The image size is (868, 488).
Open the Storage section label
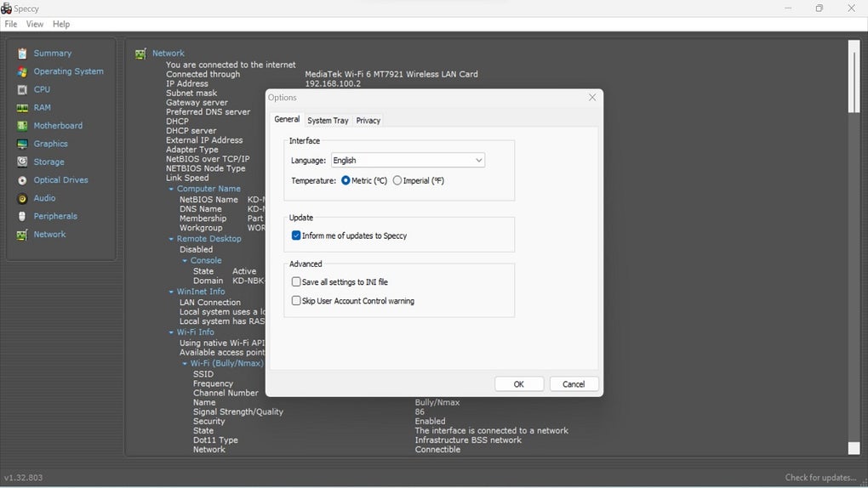pos(49,162)
